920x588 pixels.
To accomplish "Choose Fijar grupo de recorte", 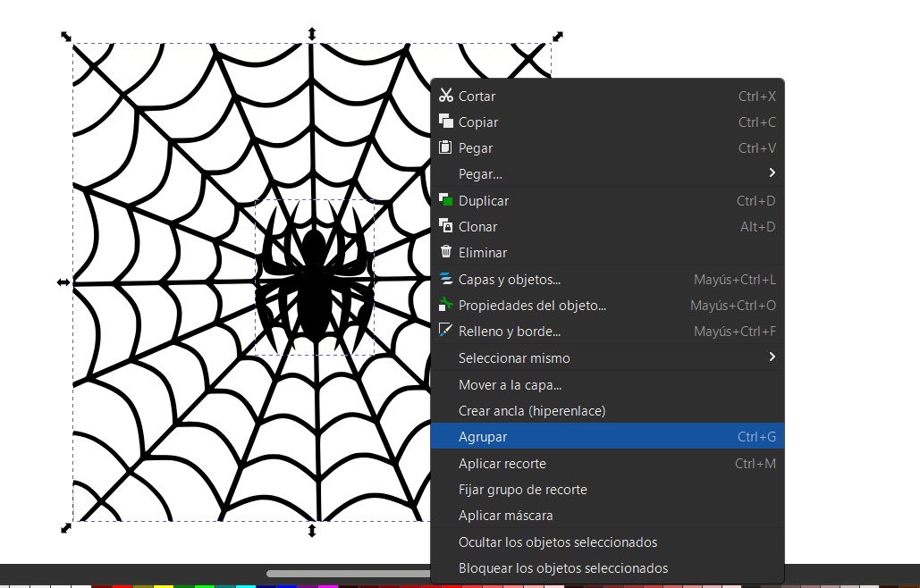I will pyautogui.click(x=607, y=489).
